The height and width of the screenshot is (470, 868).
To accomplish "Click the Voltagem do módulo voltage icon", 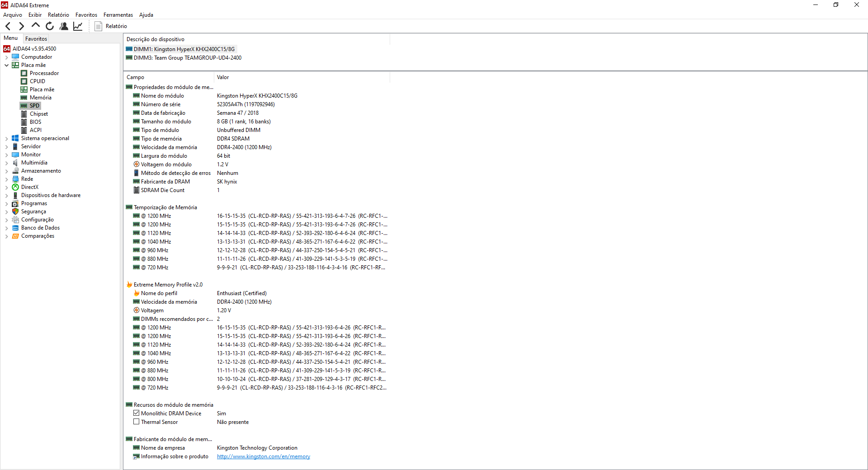I will [x=136, y=164].
